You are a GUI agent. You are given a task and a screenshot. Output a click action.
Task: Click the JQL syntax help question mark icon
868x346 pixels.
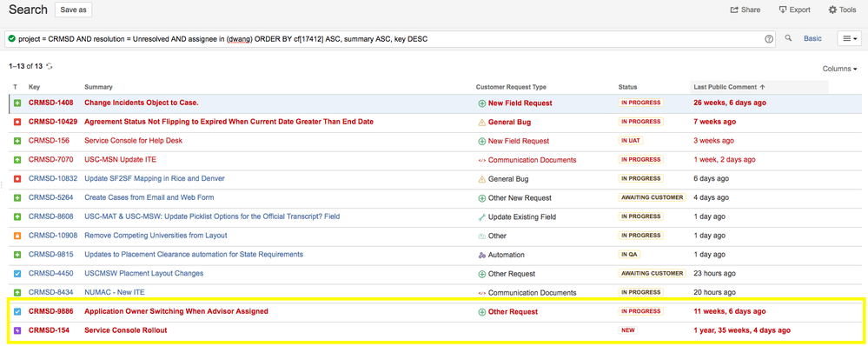pos(769,39)
